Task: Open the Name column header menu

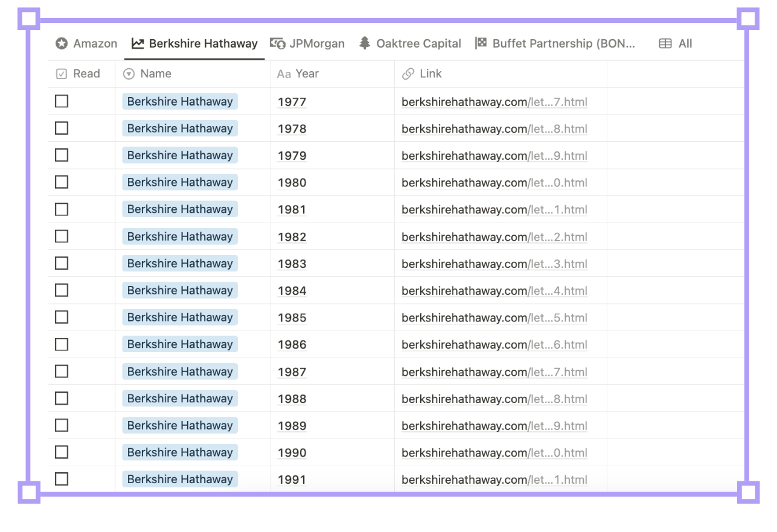Action: 193,74
